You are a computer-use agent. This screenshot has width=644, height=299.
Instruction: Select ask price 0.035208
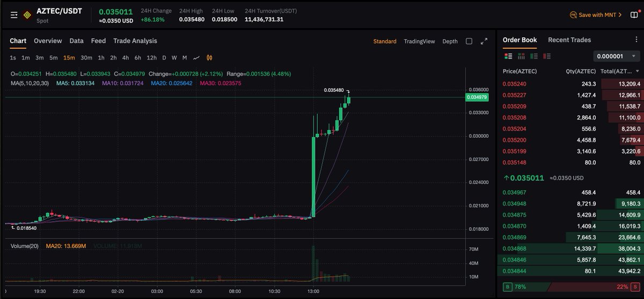[514, 117]
